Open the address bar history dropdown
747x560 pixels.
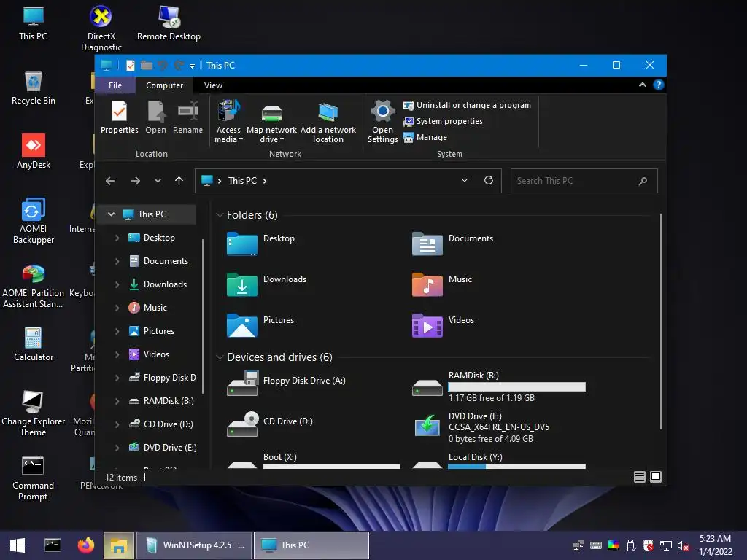[x=465, y=181]
